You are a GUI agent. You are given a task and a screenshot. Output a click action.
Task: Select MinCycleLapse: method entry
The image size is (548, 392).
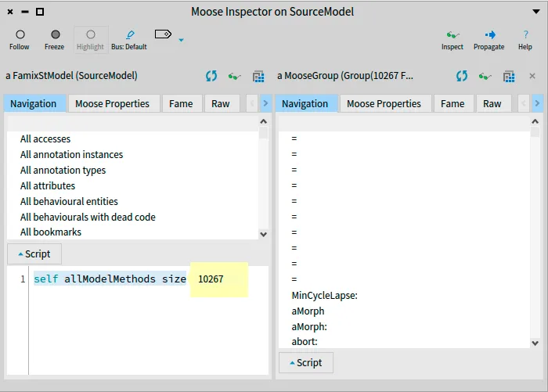pos(405,296)
